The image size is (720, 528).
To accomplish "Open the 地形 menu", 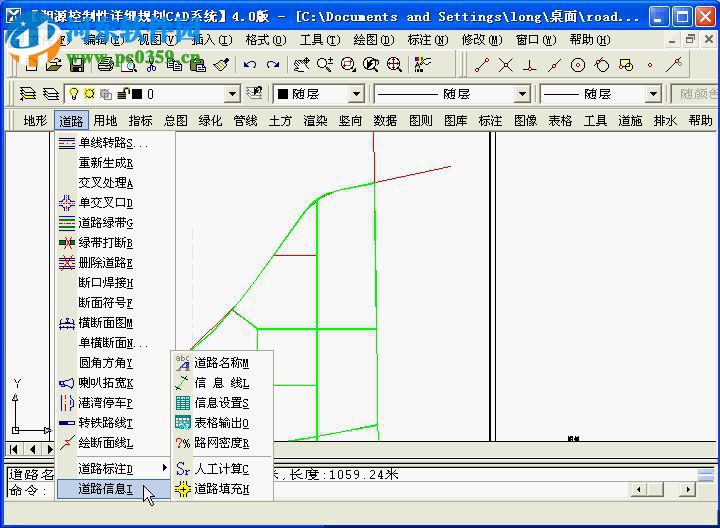I will coord(35,121).
